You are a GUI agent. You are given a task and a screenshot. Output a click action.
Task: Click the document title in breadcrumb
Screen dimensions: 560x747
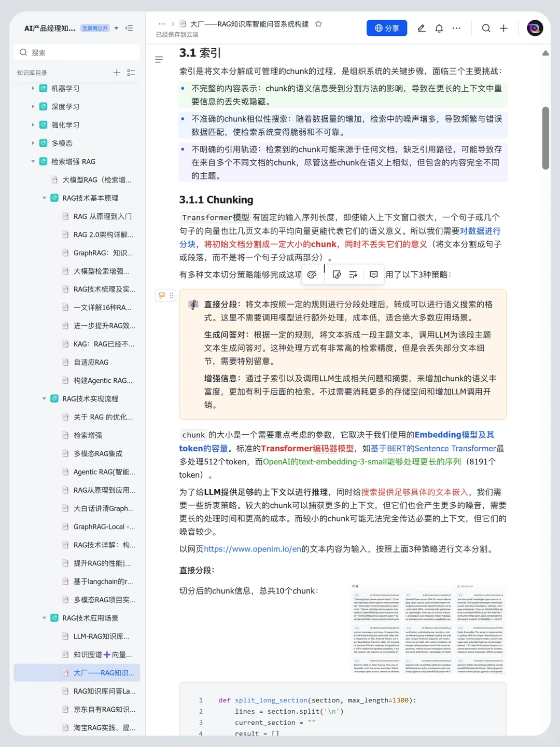249,24
